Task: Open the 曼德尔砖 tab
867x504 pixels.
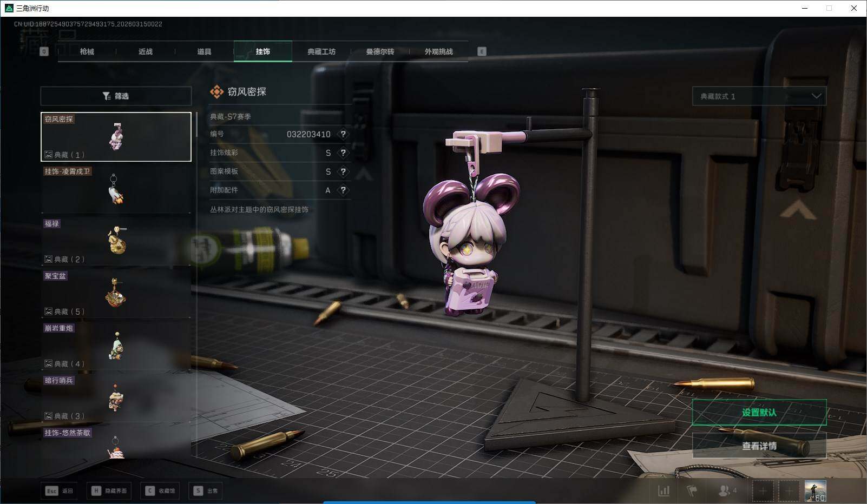Action: (380, 52)
